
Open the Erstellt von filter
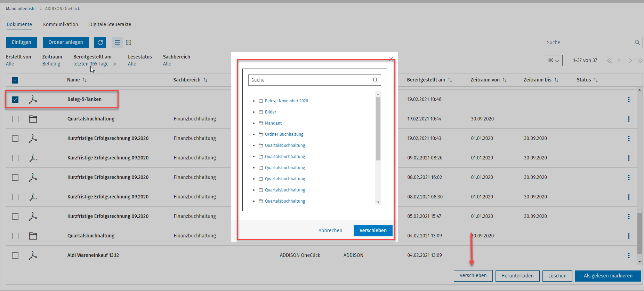pyautogui.click(x=10, y=64)
